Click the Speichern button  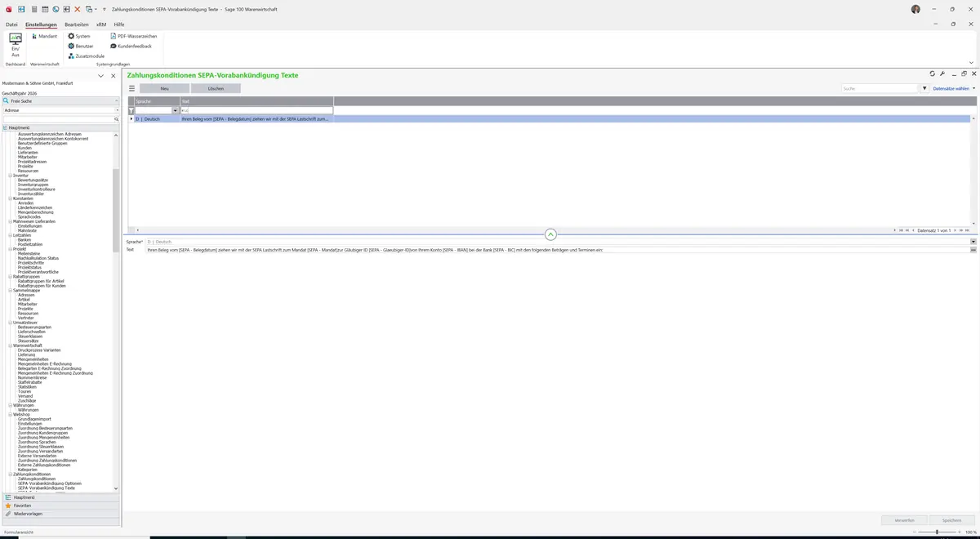951,519
